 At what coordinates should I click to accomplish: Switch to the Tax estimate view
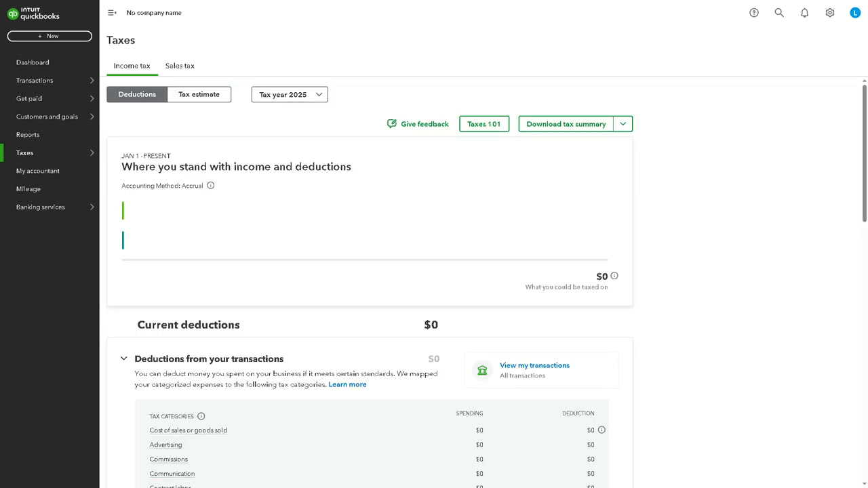pos(199,94)
